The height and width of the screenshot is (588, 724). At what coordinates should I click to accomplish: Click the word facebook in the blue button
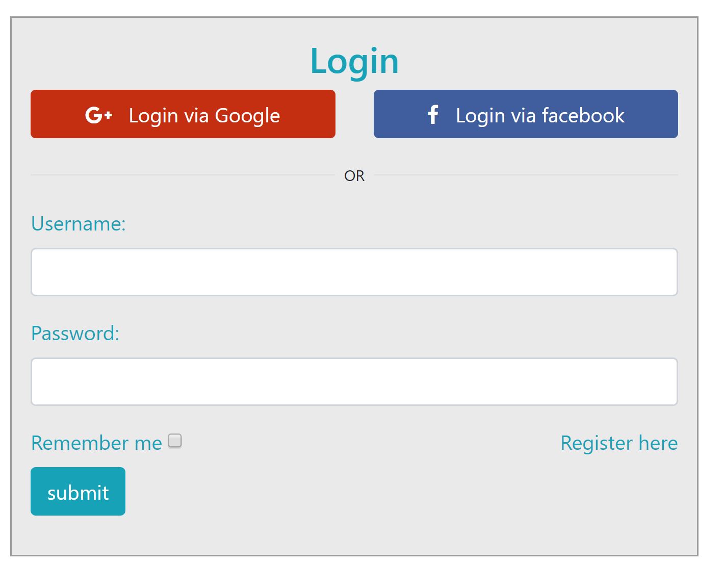583,115
